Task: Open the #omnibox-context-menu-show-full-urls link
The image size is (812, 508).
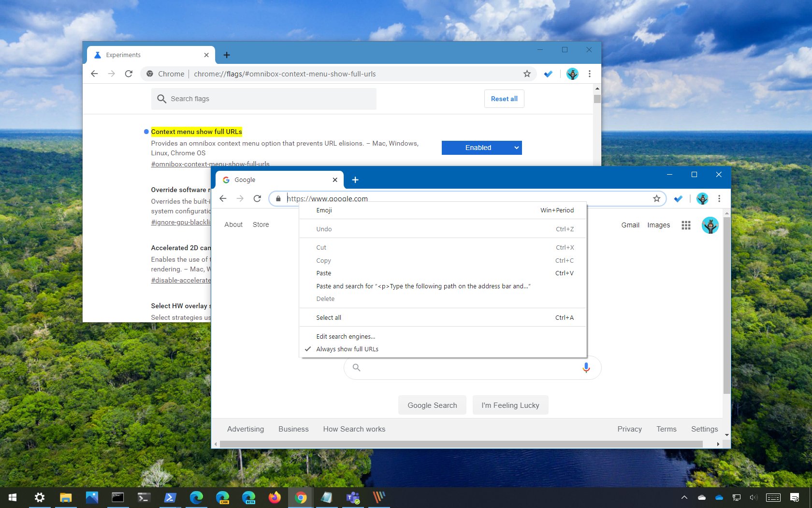Action: pyautogui.click(x=210, y=164)
